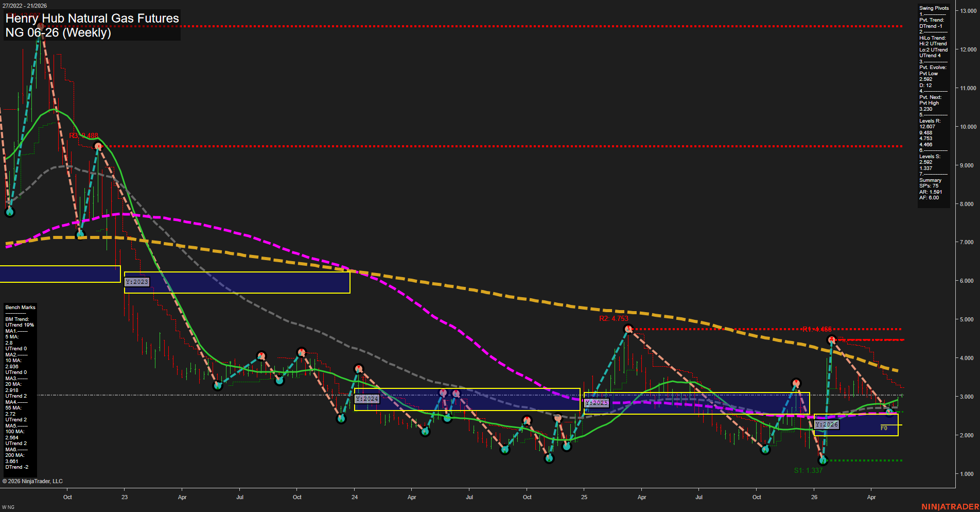Image resolution: width=980 pixels, height=512 pixels.
Task: Click the 24 year label on time axis
Action: [355, 497]
